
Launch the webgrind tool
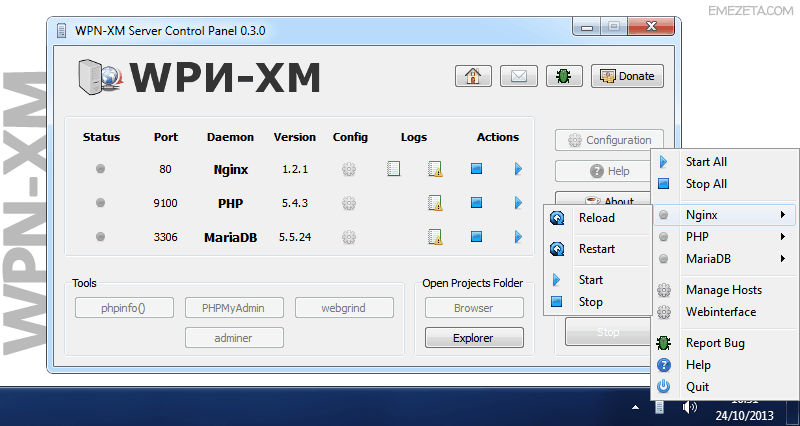click(344, 308)
